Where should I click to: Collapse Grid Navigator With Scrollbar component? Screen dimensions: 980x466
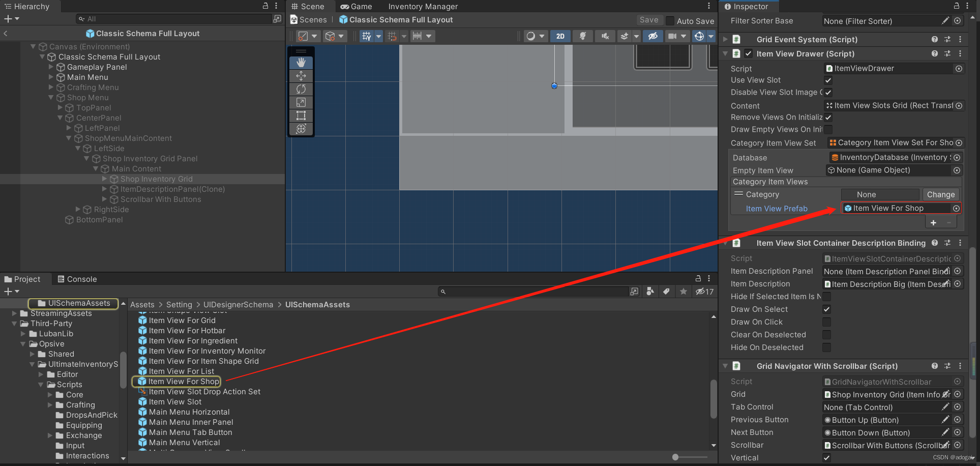pos(725,366)
